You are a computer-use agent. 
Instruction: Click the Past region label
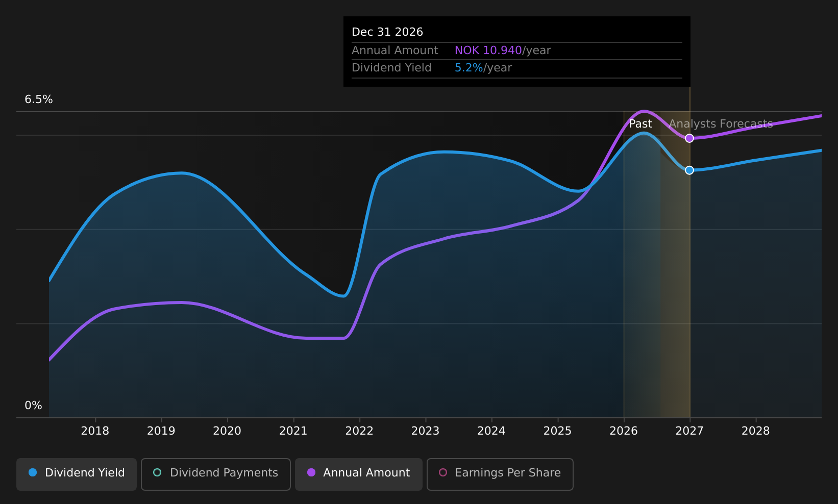coord(640,124)
